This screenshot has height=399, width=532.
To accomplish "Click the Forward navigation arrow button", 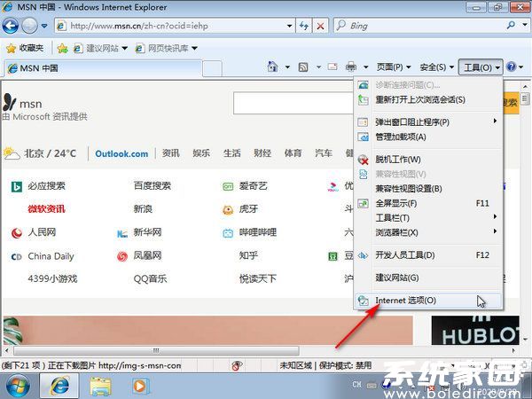I will 29,26.
